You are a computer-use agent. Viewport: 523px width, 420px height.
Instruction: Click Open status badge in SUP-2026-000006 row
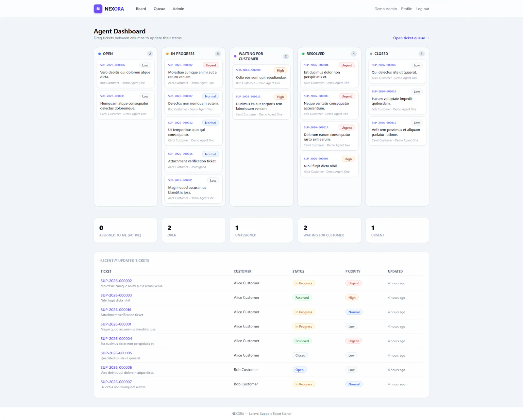click(x=299, y=370)
